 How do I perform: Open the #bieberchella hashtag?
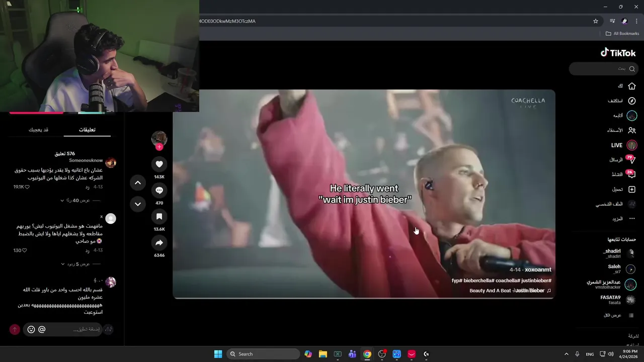pyautogui.click(x=479, y=281)
